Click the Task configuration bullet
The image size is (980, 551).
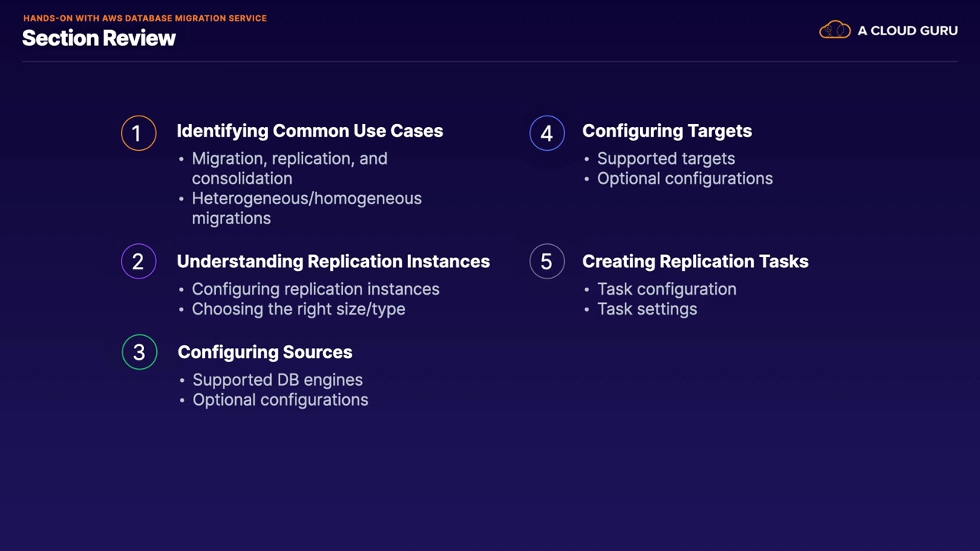(x=666, y=289)
